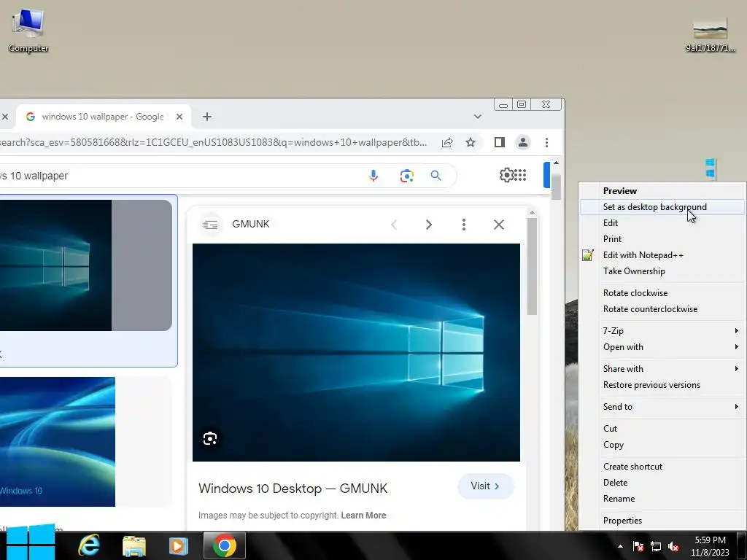Image resolution: width=747 pixels, height=560 pixels.
Task: Open GMUNK source site icon in preview
Action: pyautogui.click(x=210, y=225)
